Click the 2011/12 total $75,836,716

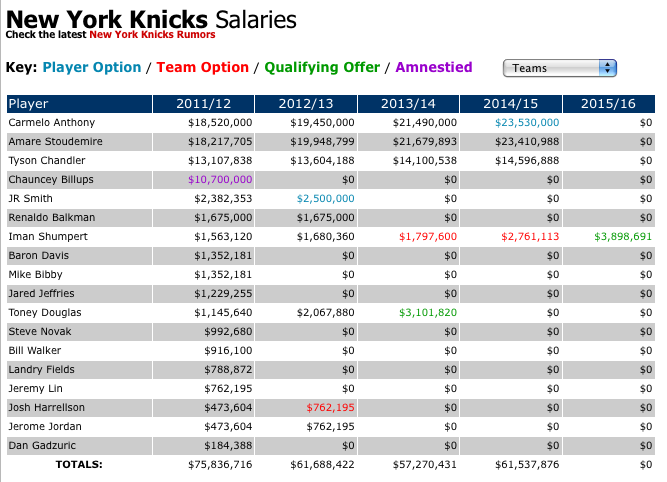point(220,465)
